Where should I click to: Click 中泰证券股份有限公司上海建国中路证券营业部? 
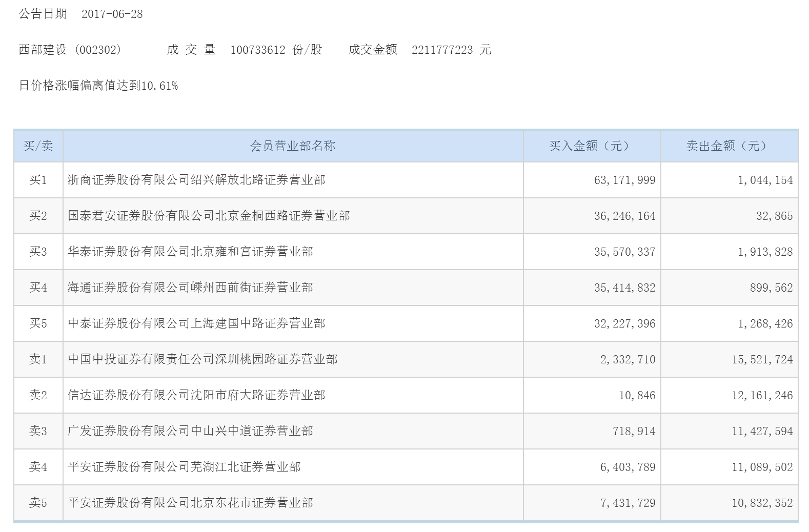click(196, 323)
